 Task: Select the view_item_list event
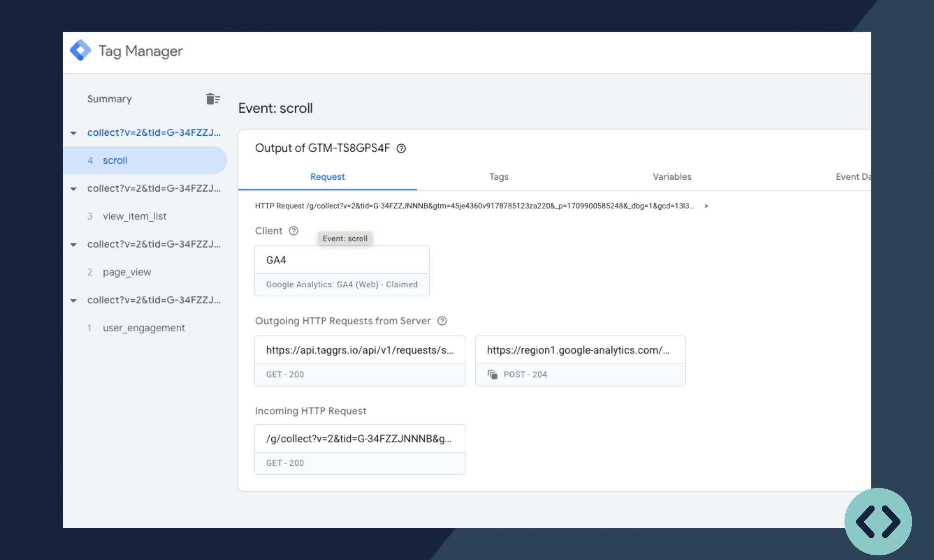coord(134,216)
